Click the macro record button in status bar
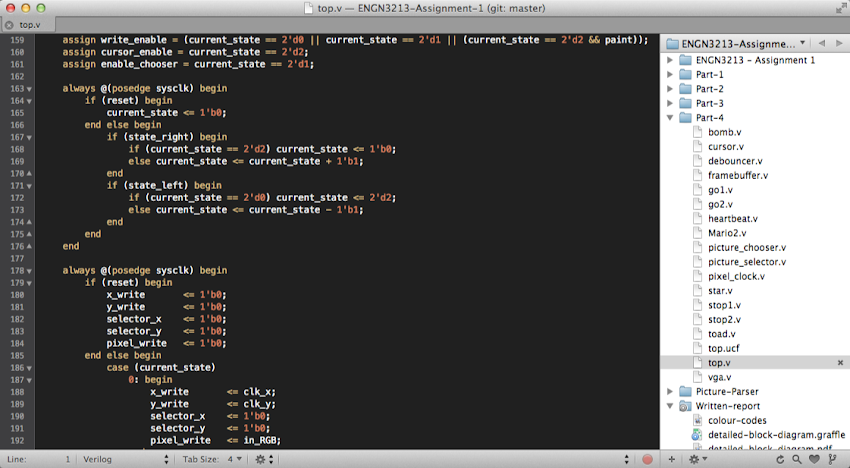 647,459
